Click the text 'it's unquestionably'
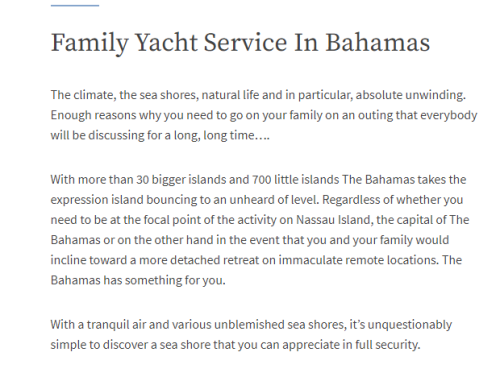Image resolution: width=500 pixels, height=377 pixels. pyautogui.click(x=401, y=325)
